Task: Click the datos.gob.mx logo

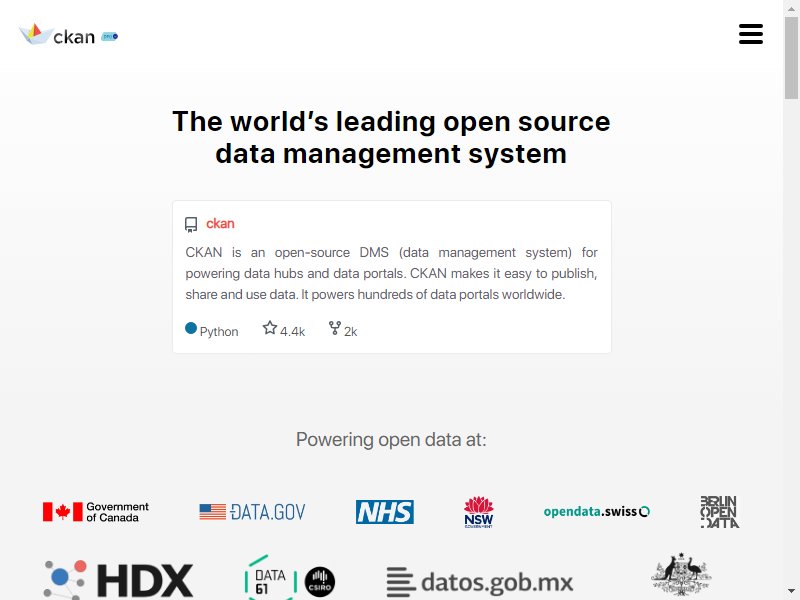Action: tap(480, 582)
